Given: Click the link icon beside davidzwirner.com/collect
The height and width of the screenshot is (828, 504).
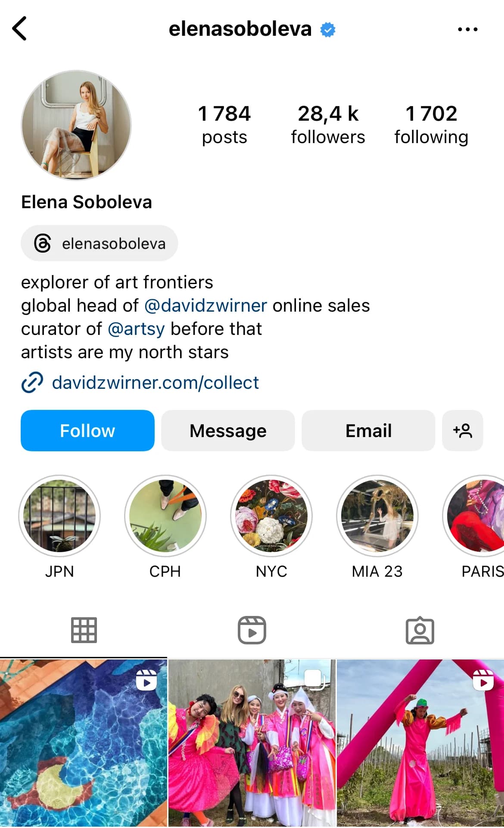Looking at the screenshot, I should click(33, 382).
